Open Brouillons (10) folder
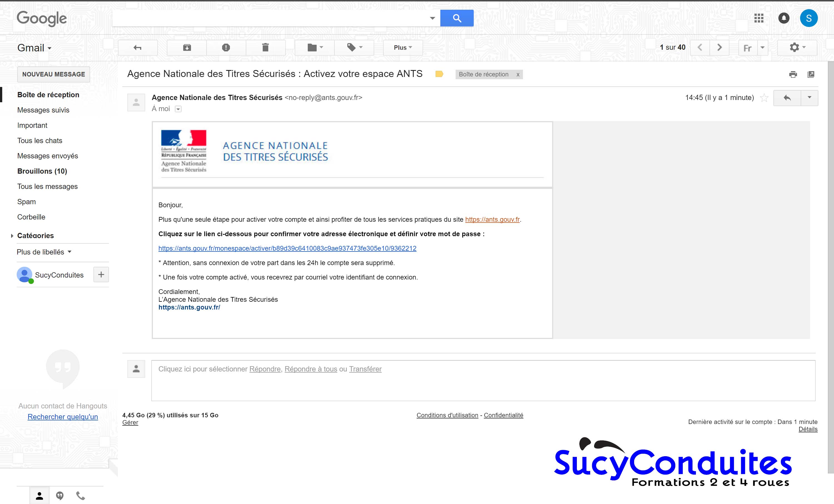 click(42, 171)
